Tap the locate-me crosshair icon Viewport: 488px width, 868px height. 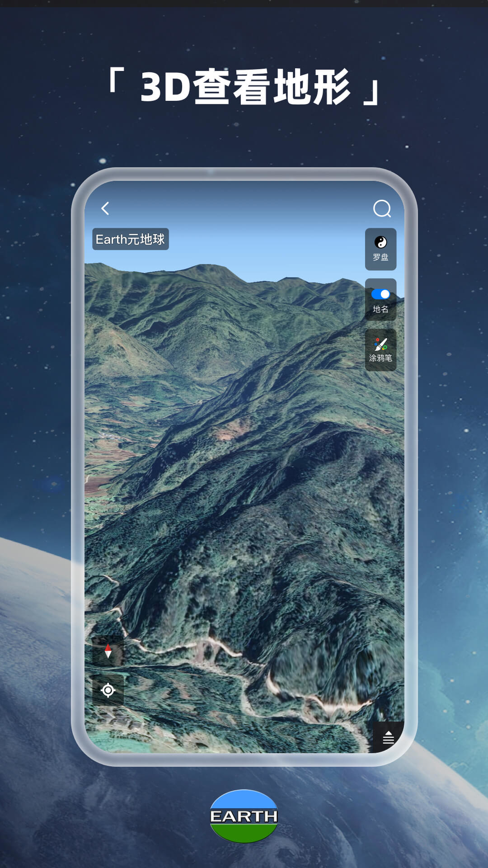[108, 690]
